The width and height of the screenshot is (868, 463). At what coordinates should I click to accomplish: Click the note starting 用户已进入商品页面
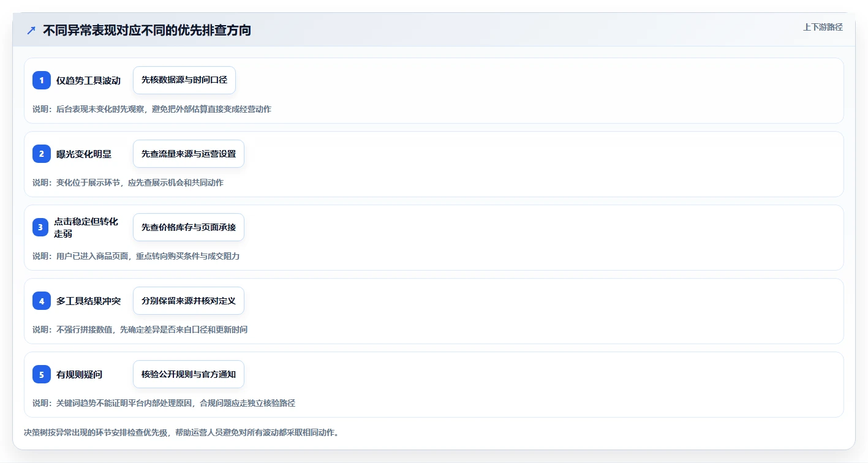[136, 256]
